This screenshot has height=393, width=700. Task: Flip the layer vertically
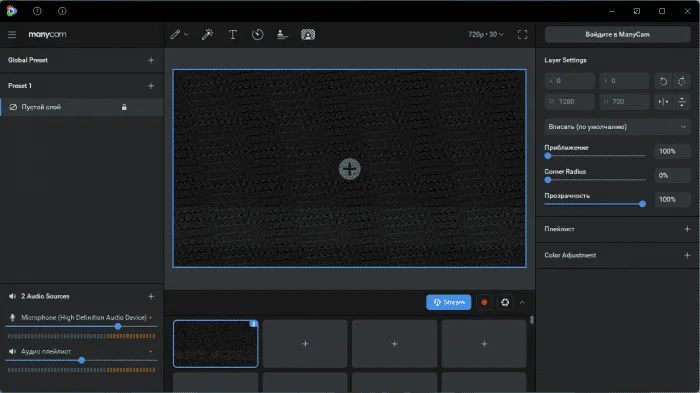point(682,102)
